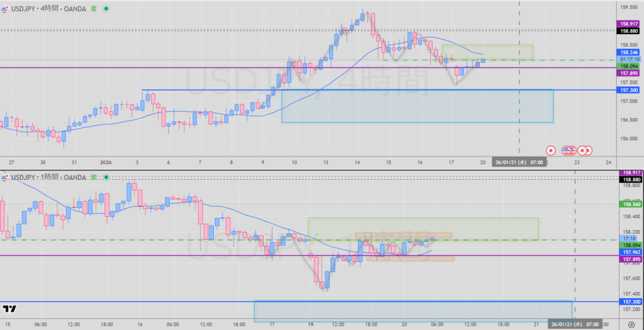Screen dimensions: 644x330
Task: Select the green rectangle zone on upper chart
Action: pyautogui.click(x=487, y=52)
